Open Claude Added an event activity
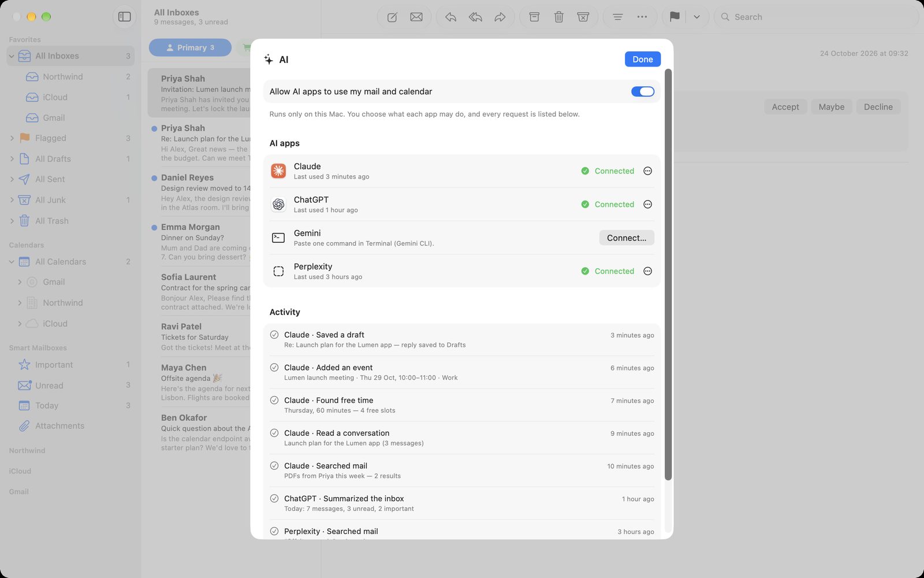Screen dimensions: 924x578 click(462, 372)
